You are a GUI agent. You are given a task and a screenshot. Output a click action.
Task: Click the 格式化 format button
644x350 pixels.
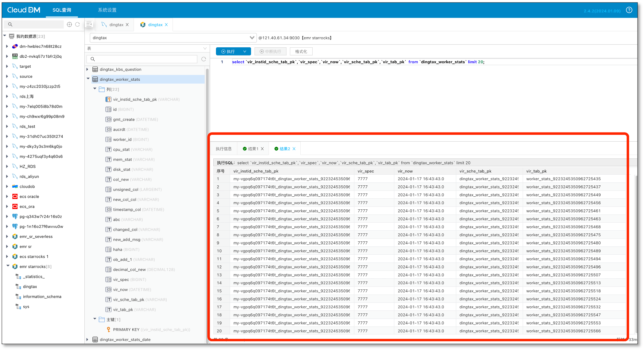coord(301,52)
